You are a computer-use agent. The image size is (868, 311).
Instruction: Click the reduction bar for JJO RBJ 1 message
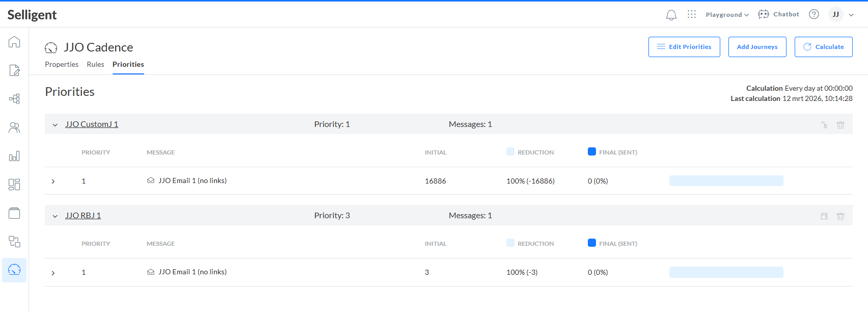coord(726,272)
